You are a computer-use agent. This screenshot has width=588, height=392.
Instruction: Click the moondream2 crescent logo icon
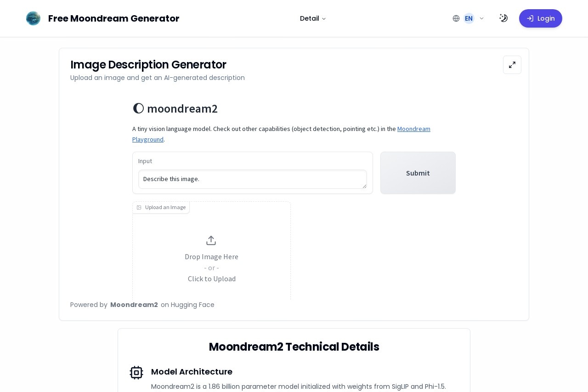138,108
